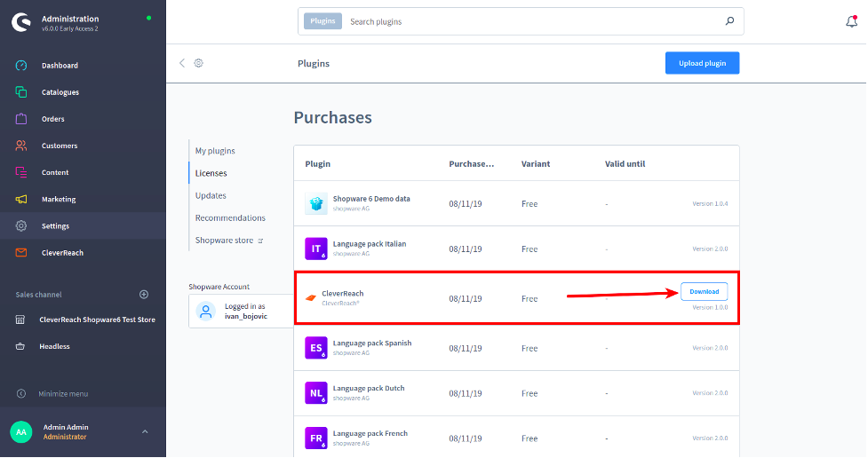Open the Shopware store external link

click(x=229, y=240)
